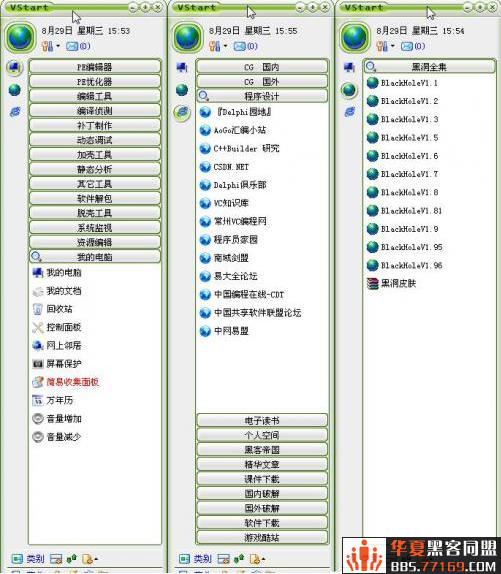Open the VC知识库 link

point(224,203)
